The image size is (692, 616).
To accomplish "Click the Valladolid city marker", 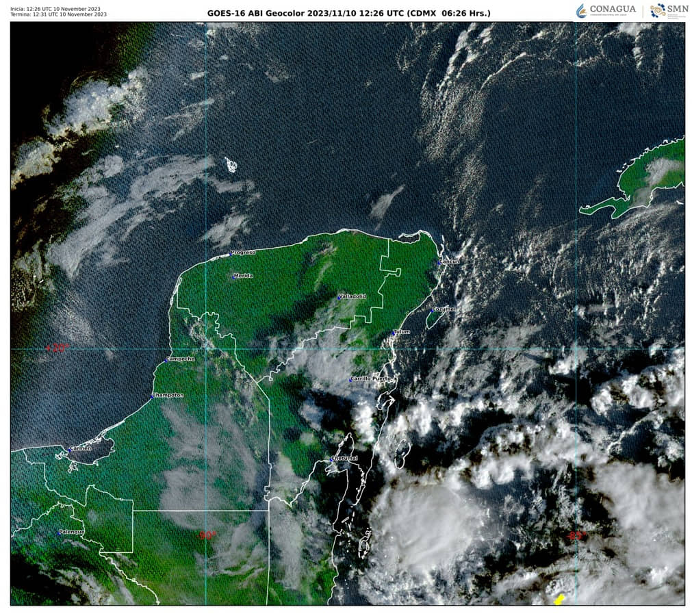I will pos(339,297).
